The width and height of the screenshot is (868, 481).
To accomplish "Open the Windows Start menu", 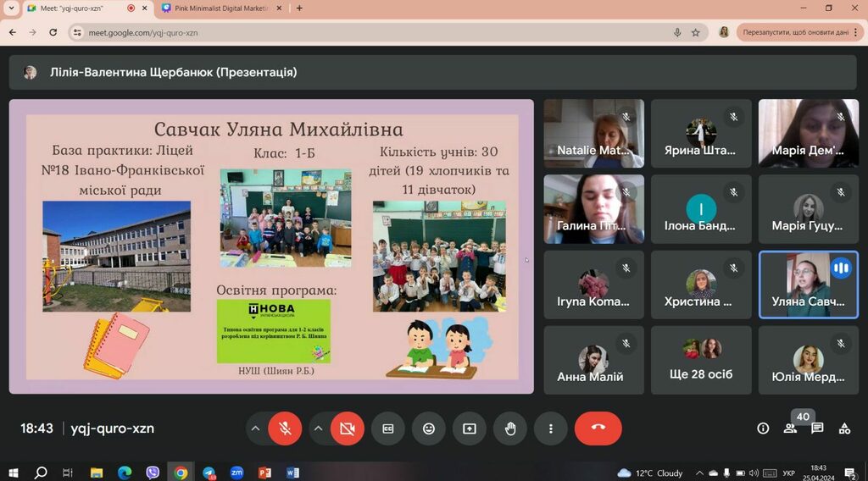I will coord(14,473).
